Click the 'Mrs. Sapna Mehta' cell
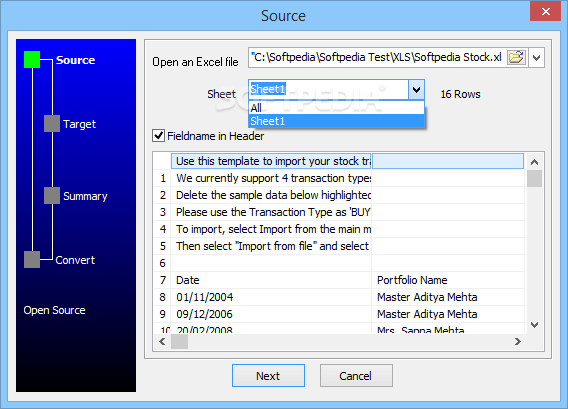This screenshot has height=409, width=568. pos(448,329)
